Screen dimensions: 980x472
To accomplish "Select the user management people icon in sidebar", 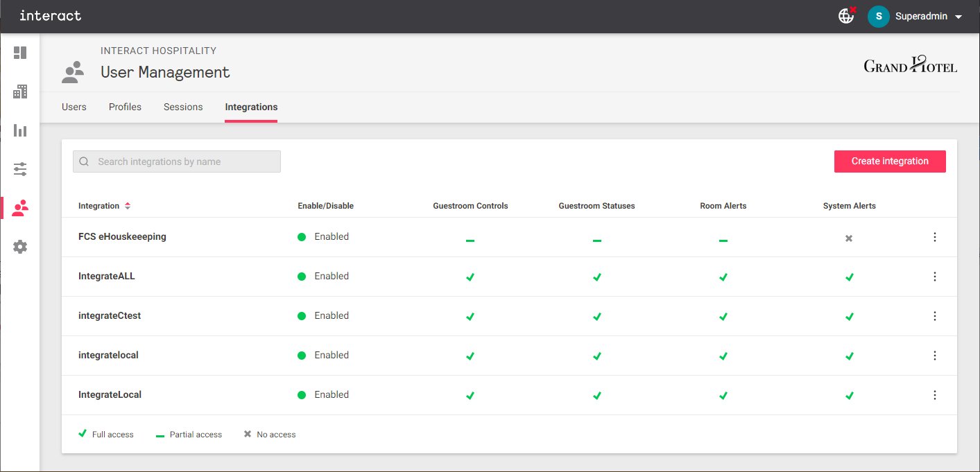I will coord(20,208).
